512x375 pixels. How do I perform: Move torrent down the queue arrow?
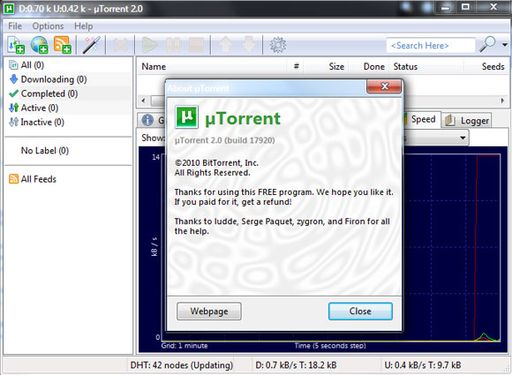[249, 45]
